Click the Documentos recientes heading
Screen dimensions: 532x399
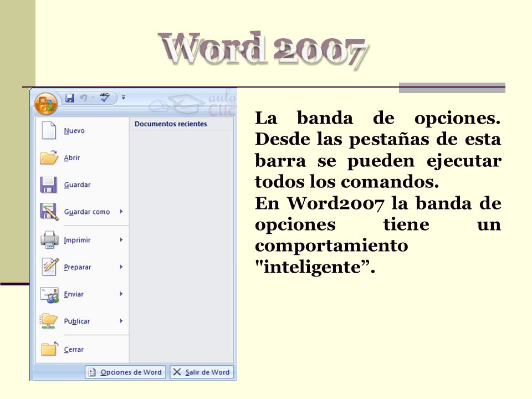pyautogui.click(x=171, y=124)
